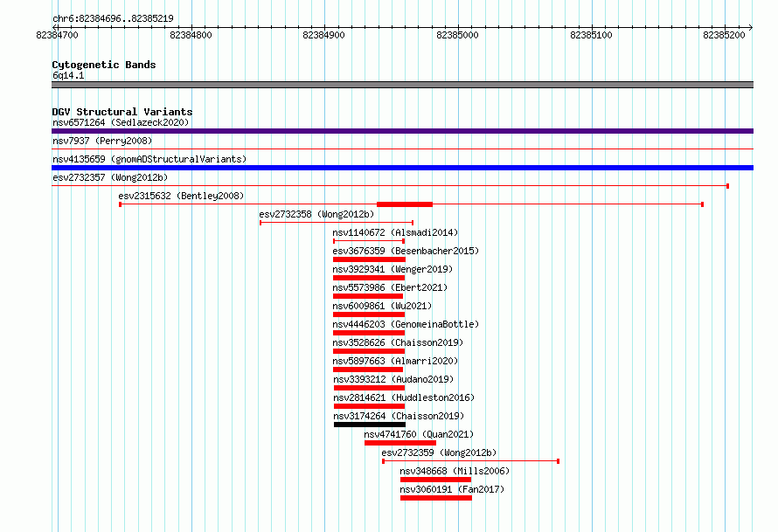Click the nsv4135659 (gnomADStructuralVariants) label

point(149,159)
